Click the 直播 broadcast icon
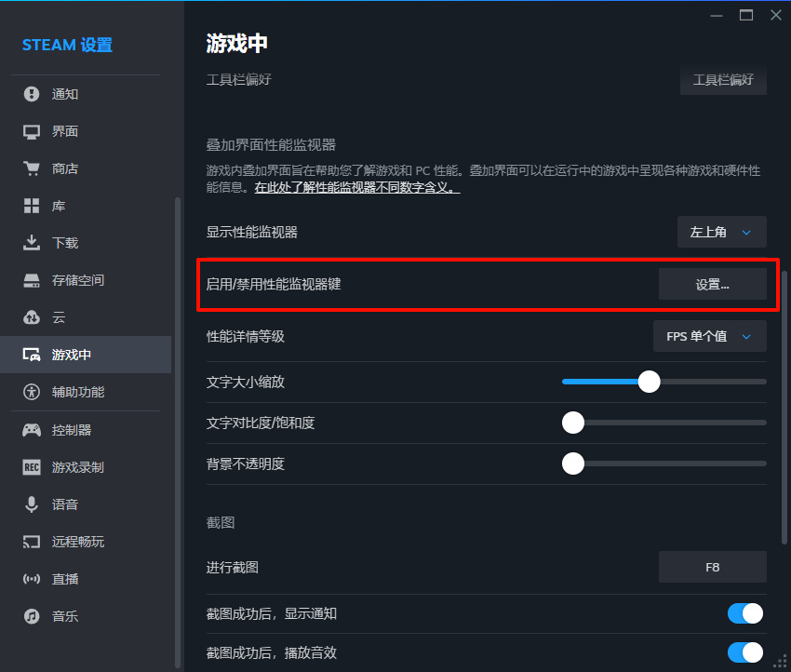Image resolution: width=791 pixels, height=672 pixels. click(x=32, y=579)
